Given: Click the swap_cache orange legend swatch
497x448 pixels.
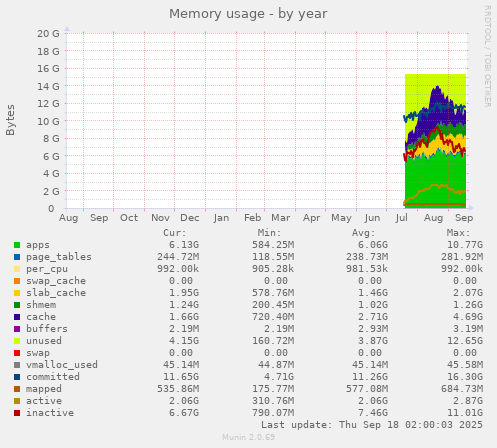Looking at the screenshot, I should [17, 281].
